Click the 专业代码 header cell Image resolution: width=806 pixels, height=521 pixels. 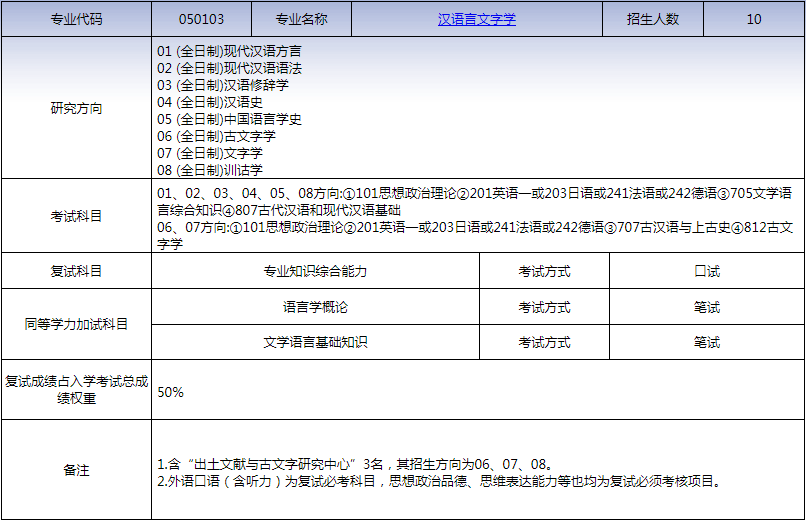coord(76,19)
